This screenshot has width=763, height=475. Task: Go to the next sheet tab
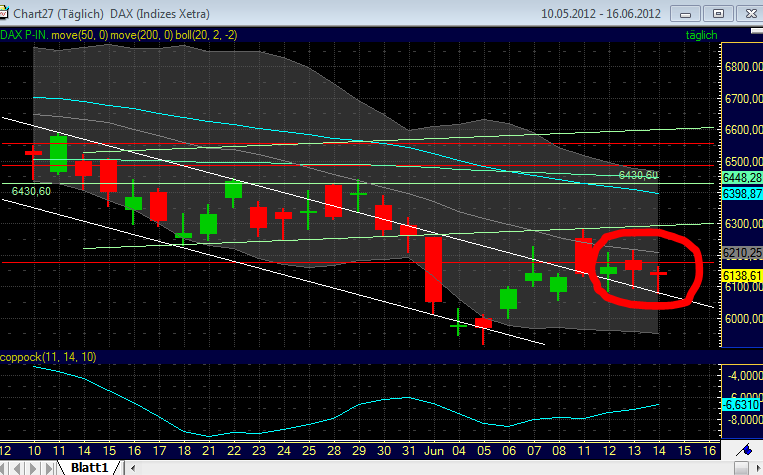33,468
